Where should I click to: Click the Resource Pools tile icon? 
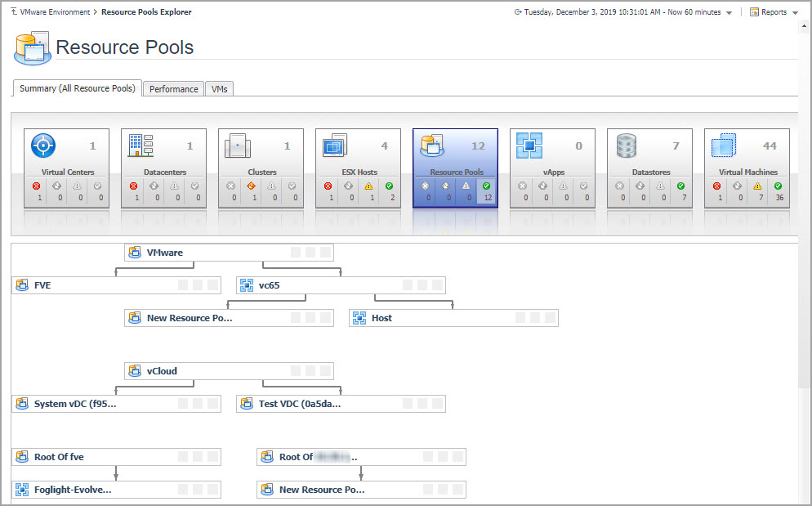click(432, 146)
